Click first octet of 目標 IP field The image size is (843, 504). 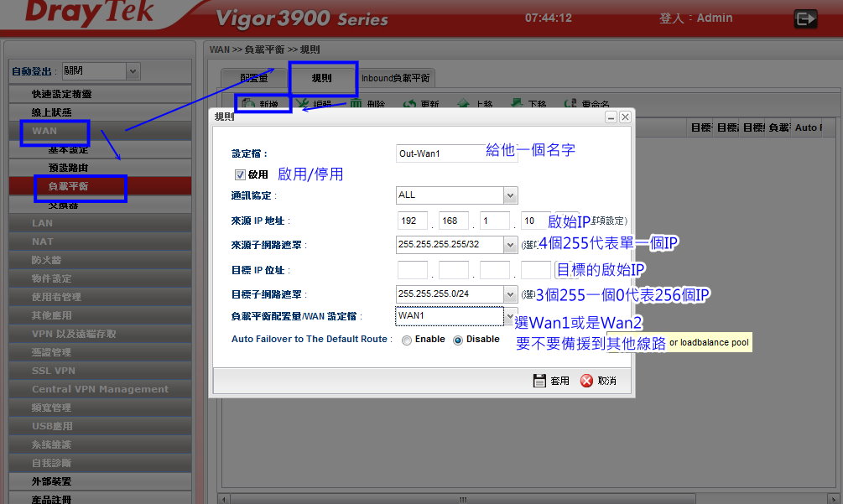(x=413, y=270)
